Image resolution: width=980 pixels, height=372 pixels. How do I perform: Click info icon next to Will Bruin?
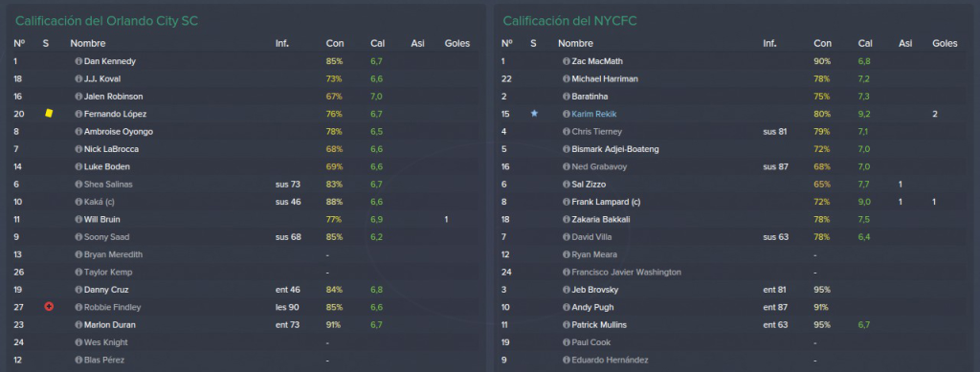point(78,220)
